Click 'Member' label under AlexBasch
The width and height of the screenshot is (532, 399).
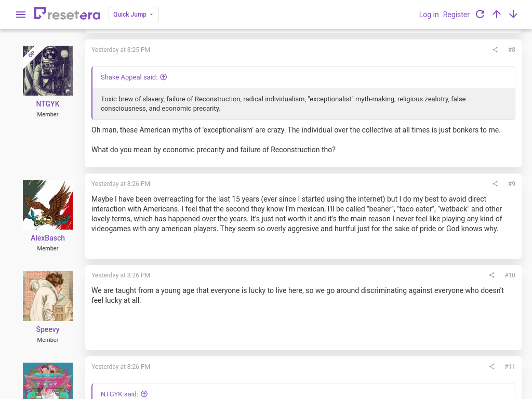(x=48, y=248)
